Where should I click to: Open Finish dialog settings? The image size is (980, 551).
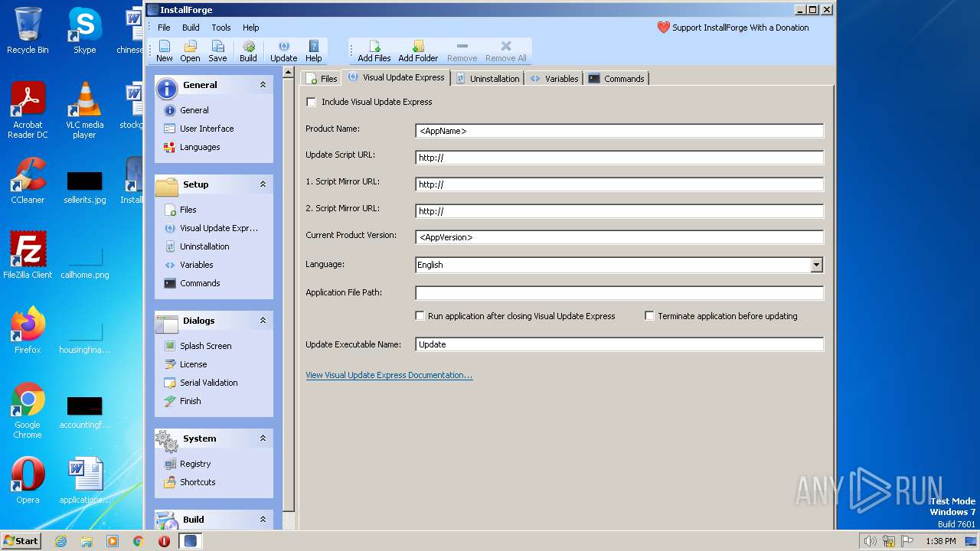coord(183,401)
